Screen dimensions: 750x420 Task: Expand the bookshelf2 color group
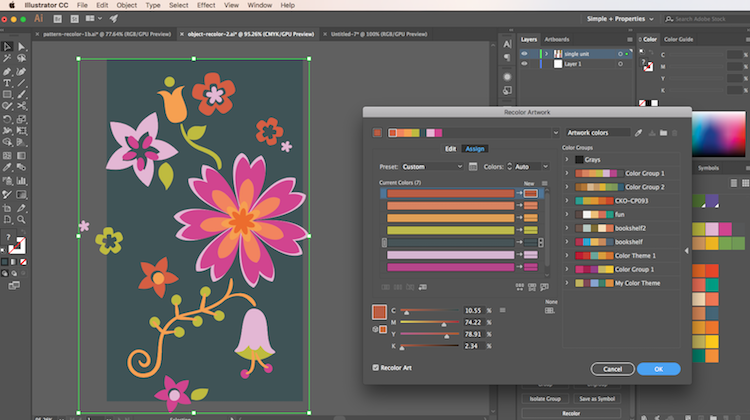click(x=567, y=227)
